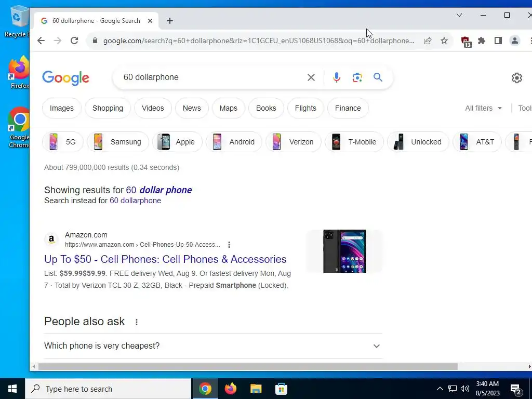532x399 pixels.
Task: Open corrected query 60 dollar phone
Action: pos(159,190)
